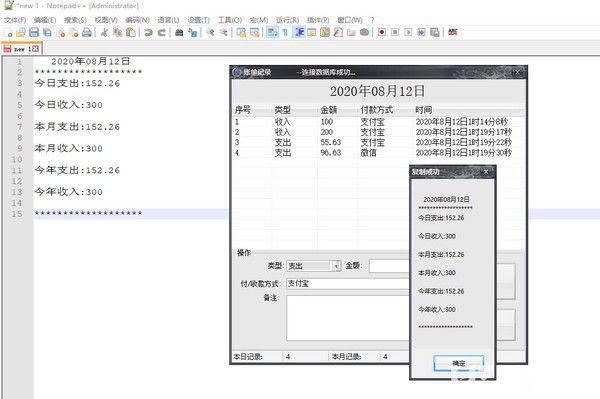Image resolution: width=600 pixels, height=399 pixels.
Task: Open the 搜索(S) menu
Action: pos(75,20)
